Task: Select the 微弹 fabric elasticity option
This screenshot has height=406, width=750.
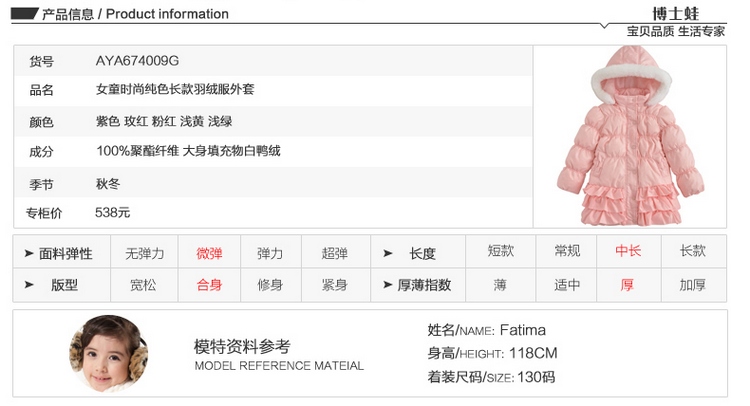Action: (209, 253)
